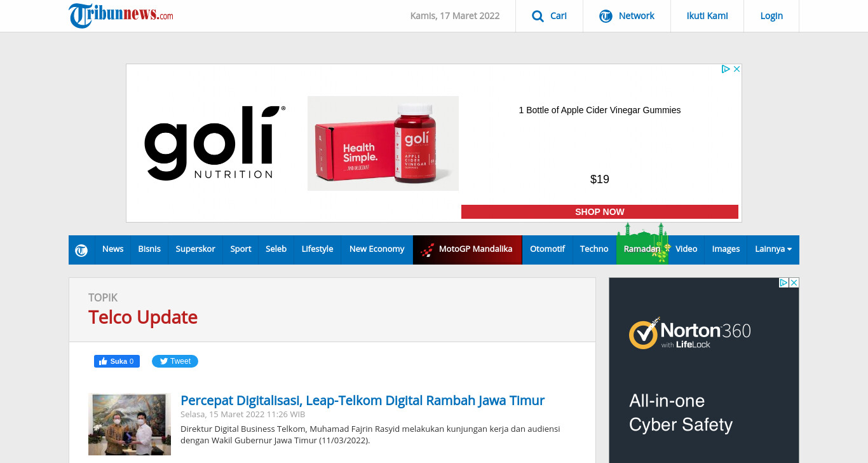Click 1 Bottle of Apple Cider Vinegar Gummies
Image resolution: width=868 pixels, height=463 pixels.
coord(600,110)
